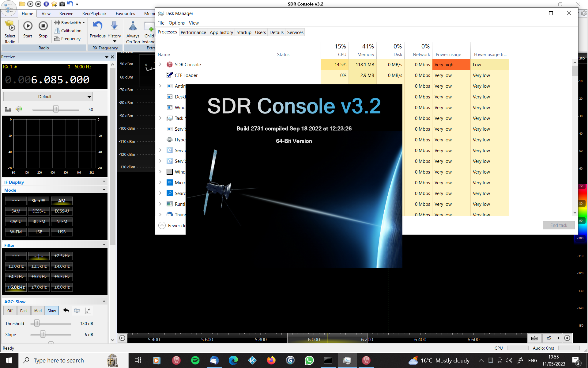
Task: Click the End task button
Action: tap(559, 225)
